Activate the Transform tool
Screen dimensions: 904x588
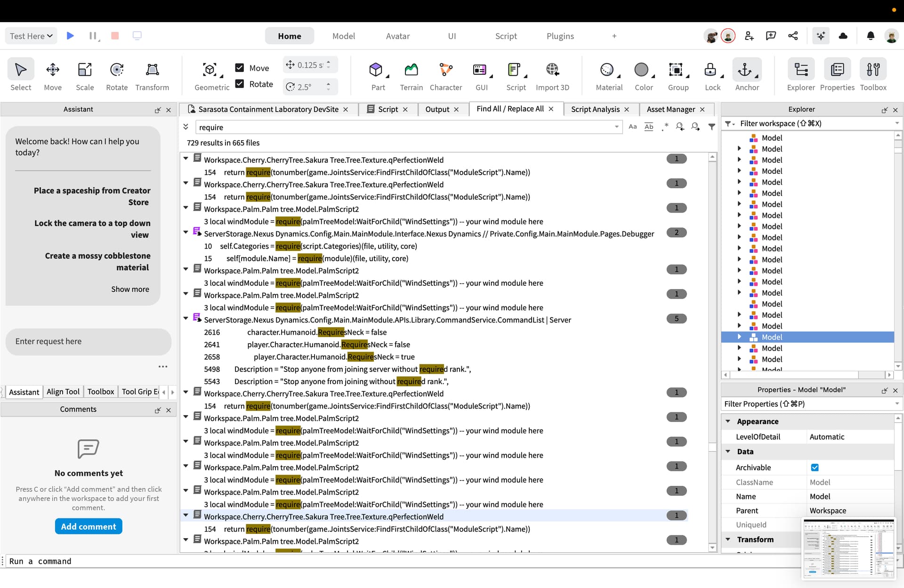pos(152,75)
